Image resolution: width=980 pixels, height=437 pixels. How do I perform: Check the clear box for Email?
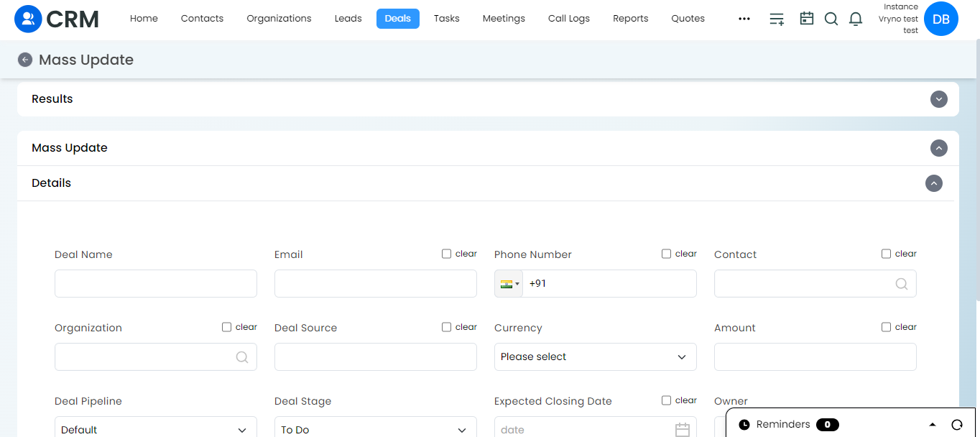tap(446, 254)
